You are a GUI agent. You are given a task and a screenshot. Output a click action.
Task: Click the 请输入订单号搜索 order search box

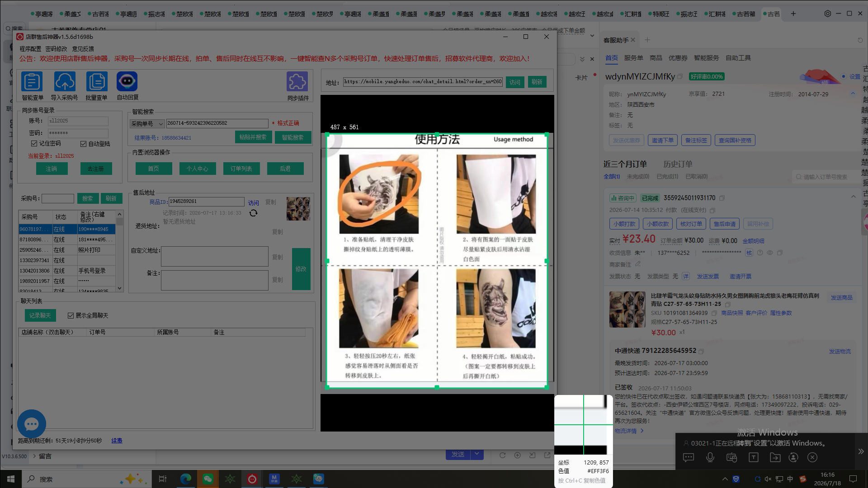(x=826, y=177)
